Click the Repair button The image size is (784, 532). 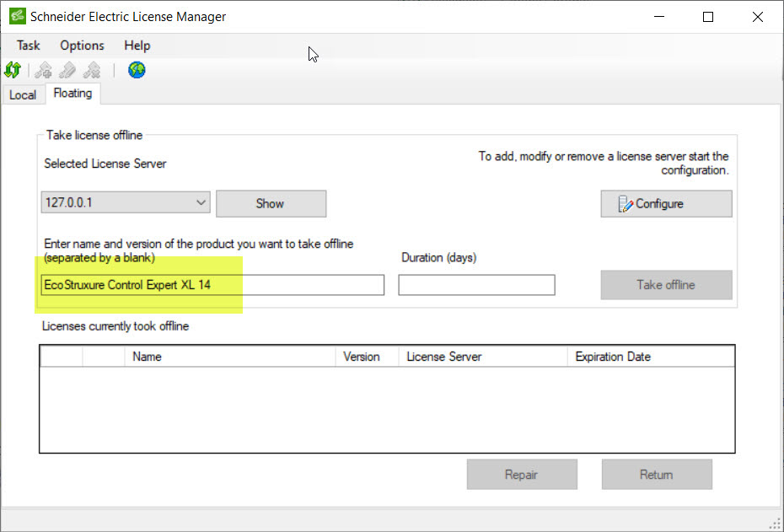click(x=522, y=475)
